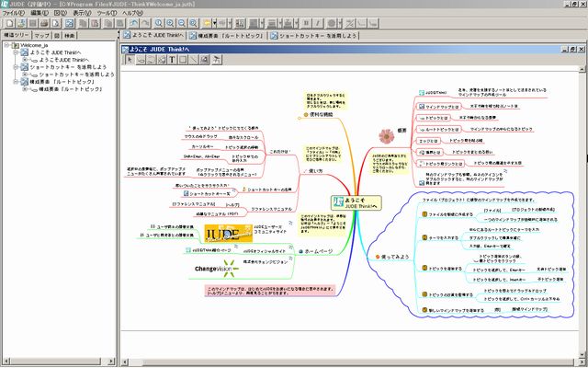Click the Undo arrow icon
Viewport: 588px width, 368px height.
[x=134, y=23]
